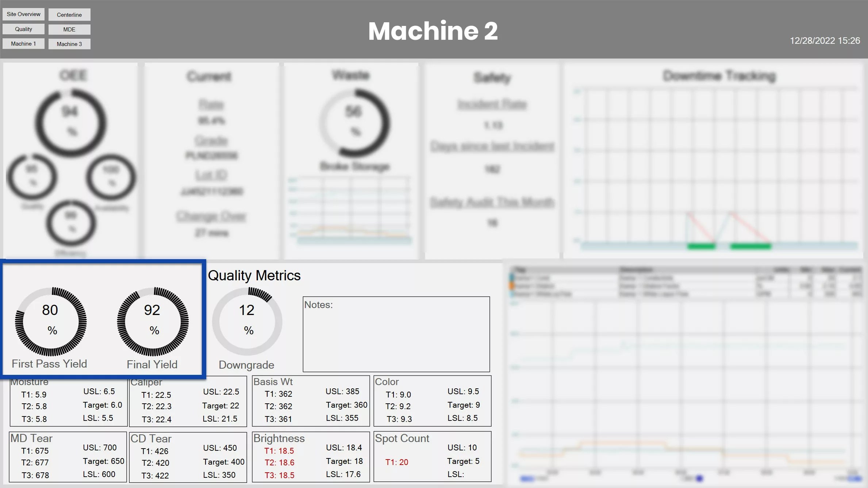Navigate to the Site Overview page

(x=23, y=14)
